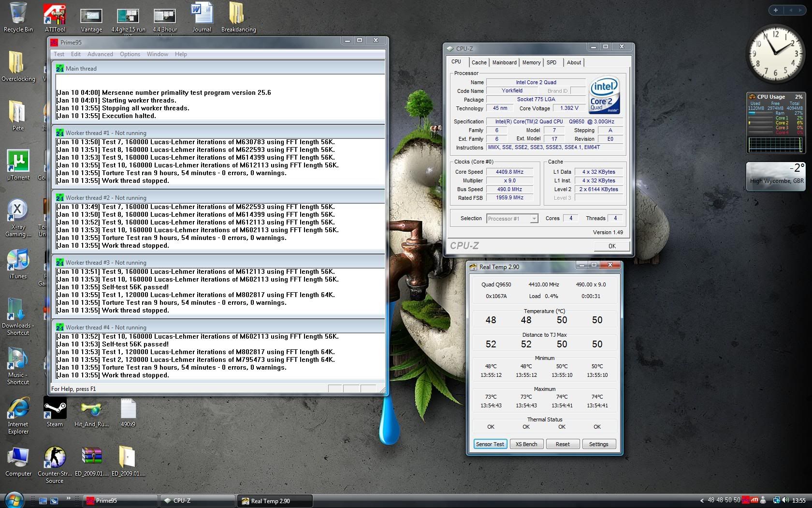Screen dimensions: 812x508
Task: Click the High Wycombe weather gadget
Action: coord(776,176)
